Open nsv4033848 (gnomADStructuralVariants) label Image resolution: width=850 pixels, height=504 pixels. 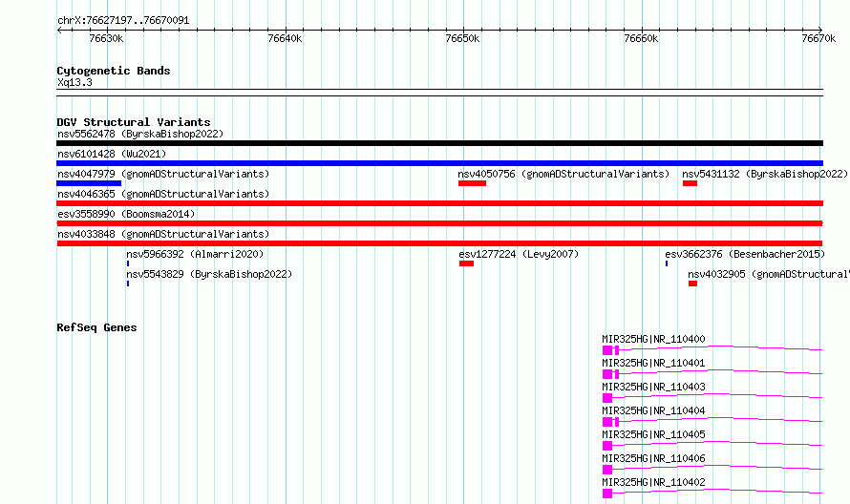[163, 234]
